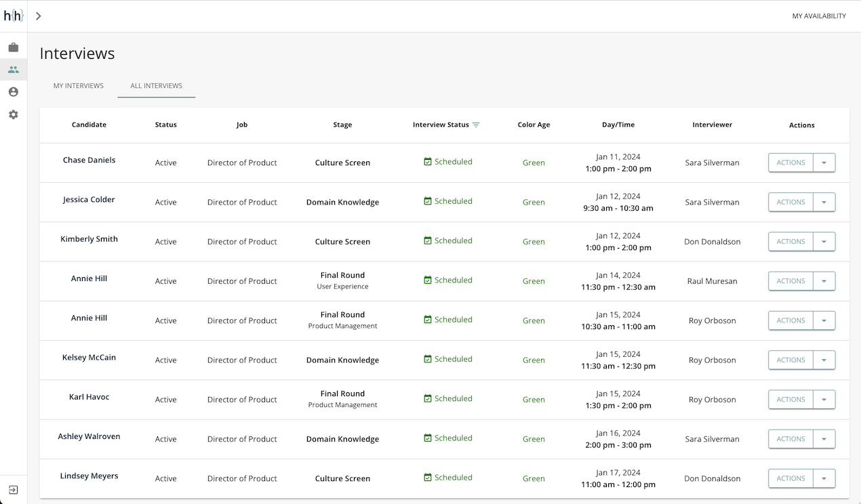Open the account profile icon in sidebar

tap(14, 92)
